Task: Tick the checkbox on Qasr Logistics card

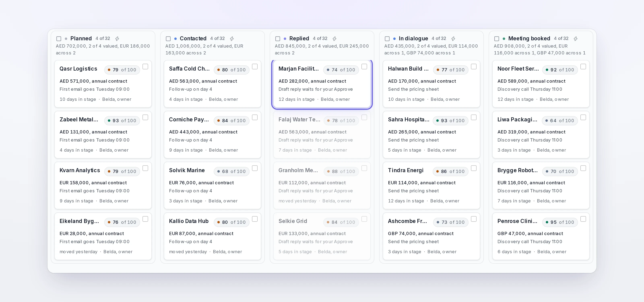Action: point(145,67)
